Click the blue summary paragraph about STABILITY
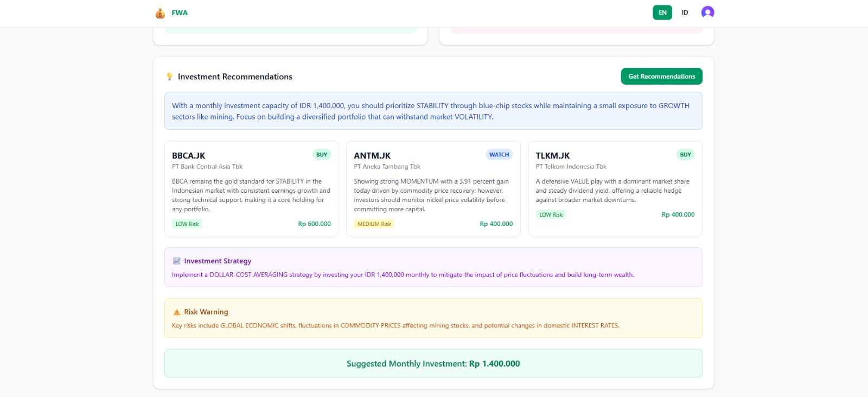868x397 pixels. pyautogui.click(x=431, y=111)
